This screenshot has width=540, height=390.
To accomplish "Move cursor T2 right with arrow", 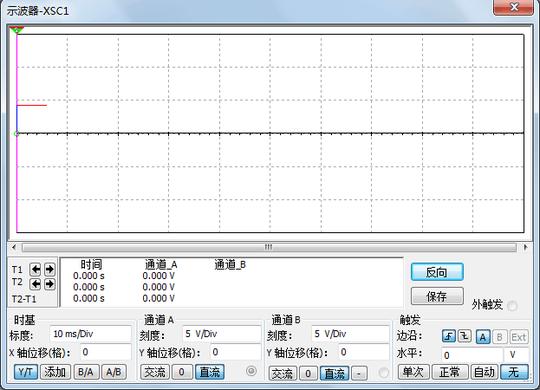I will [x=50, y=284].
